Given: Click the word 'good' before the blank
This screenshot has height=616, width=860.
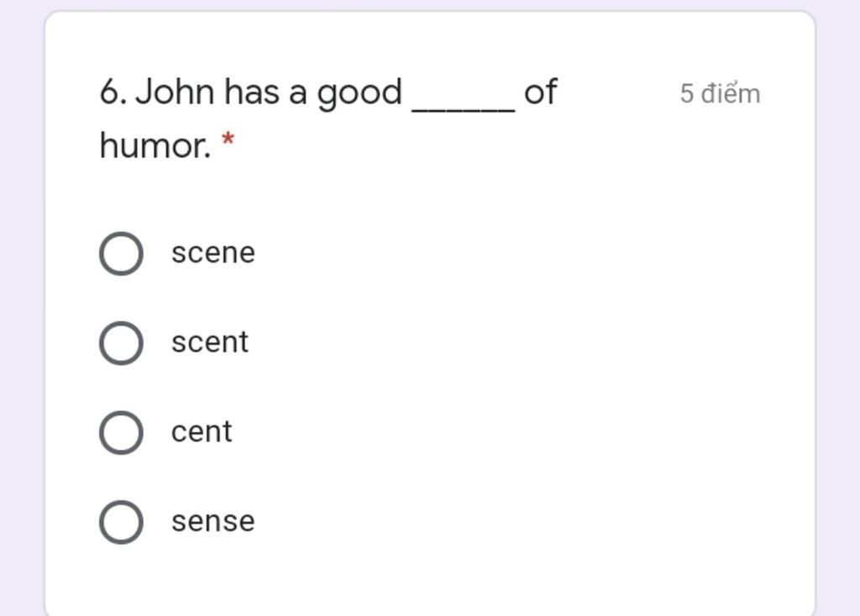Looking at the screenshot, I should [x=359, y=94].
